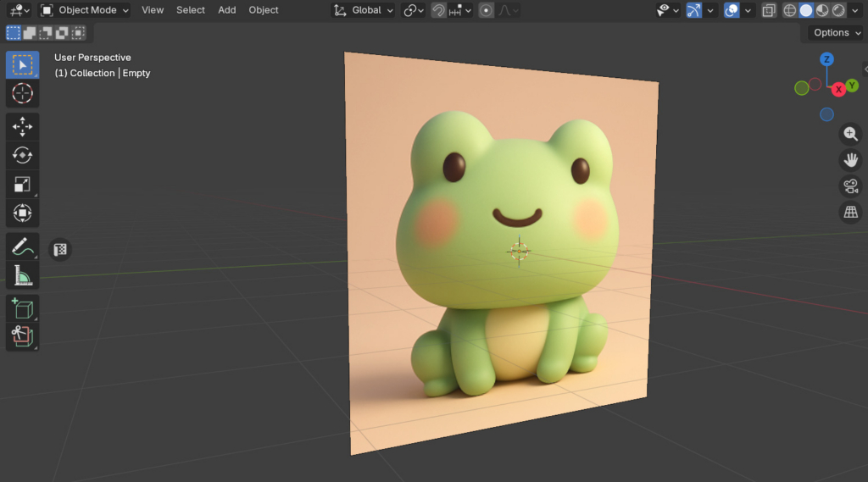Image resolution: width=868 pixels, height=482 pixels.
Task: Set selection mode to Invert
Action: coord(61,33)
